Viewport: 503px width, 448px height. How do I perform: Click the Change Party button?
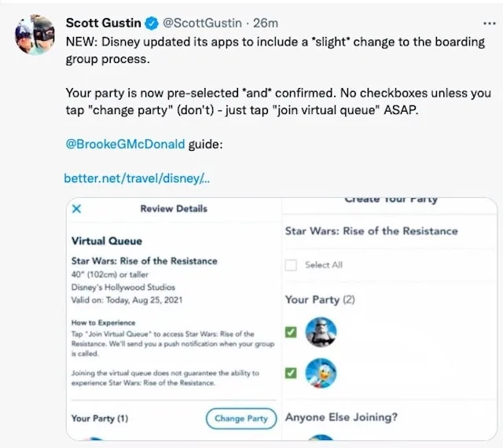241,418
